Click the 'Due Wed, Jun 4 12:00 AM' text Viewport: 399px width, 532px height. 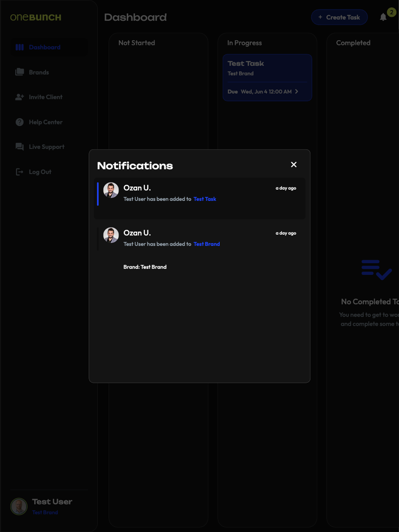click(x=260, y=91)
